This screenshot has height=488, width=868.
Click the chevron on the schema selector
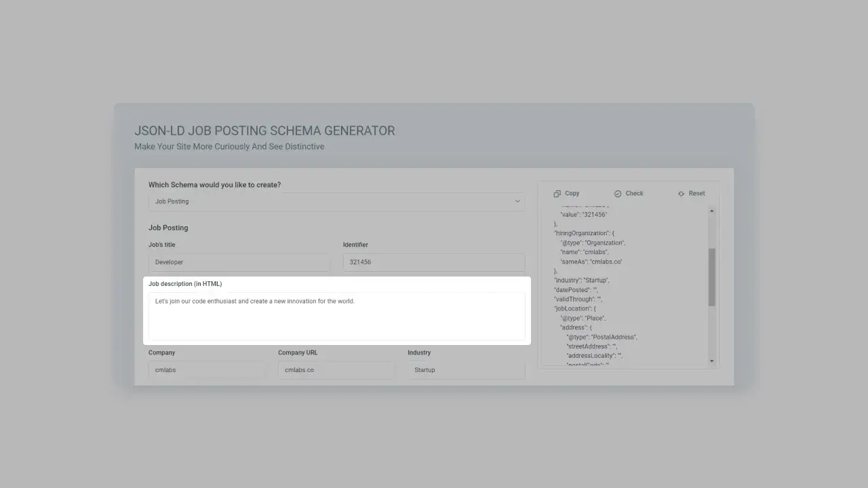click(x=517, y=201)
